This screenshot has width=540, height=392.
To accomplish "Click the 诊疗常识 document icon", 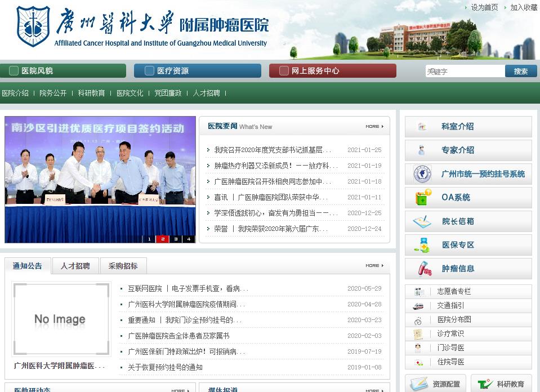I will [x=418, y=334].
